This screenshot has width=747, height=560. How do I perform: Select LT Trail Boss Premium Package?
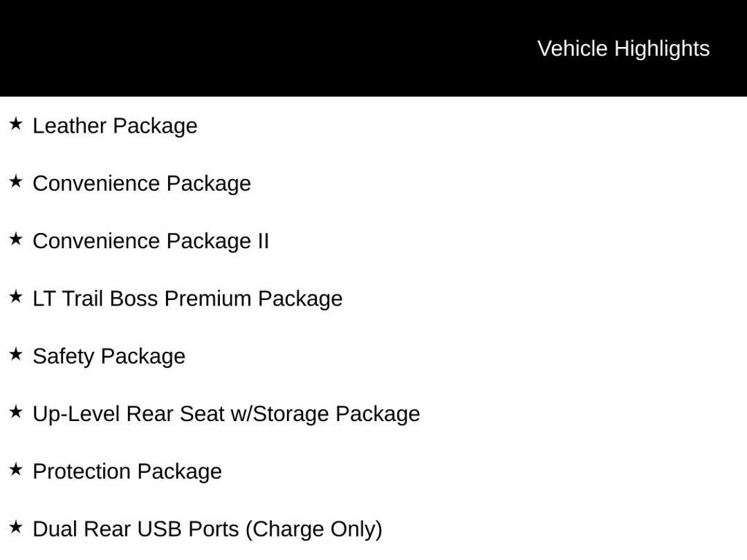click(187, 299)
